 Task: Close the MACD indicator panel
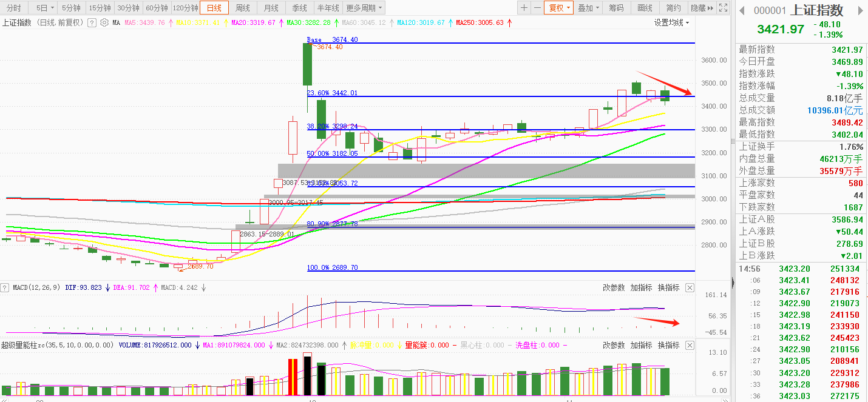click(690, 288)
